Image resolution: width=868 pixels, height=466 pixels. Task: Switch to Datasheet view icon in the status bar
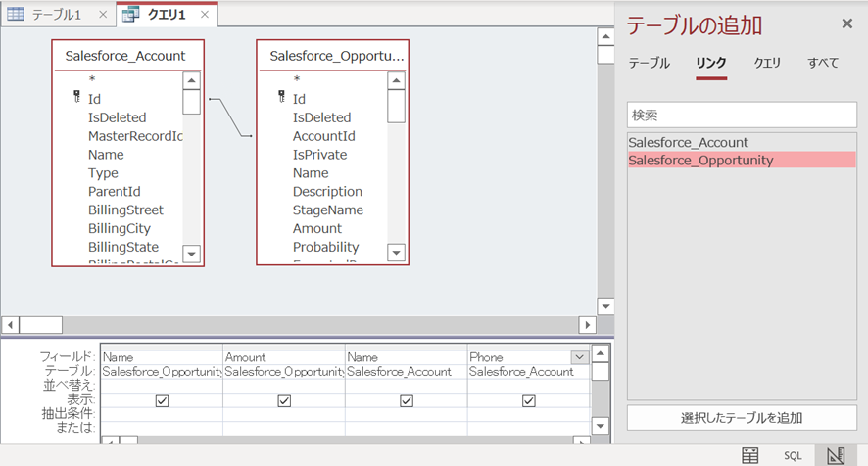point(750,455)
